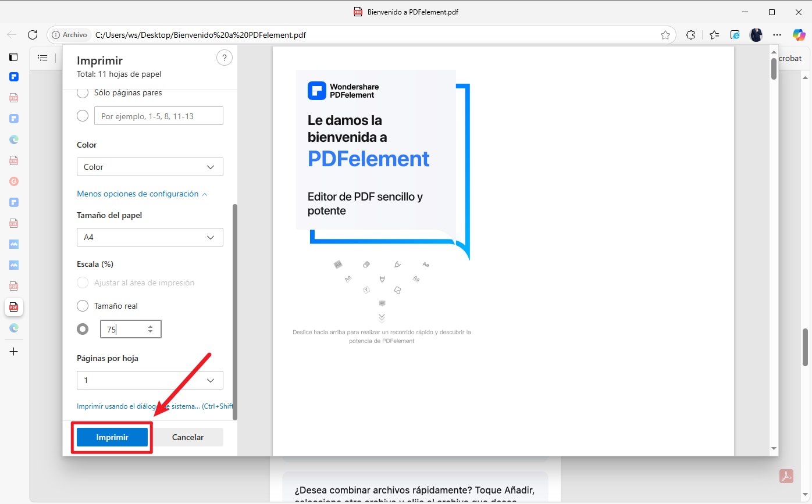Refresh the page with the reload icon

(33, 35)
